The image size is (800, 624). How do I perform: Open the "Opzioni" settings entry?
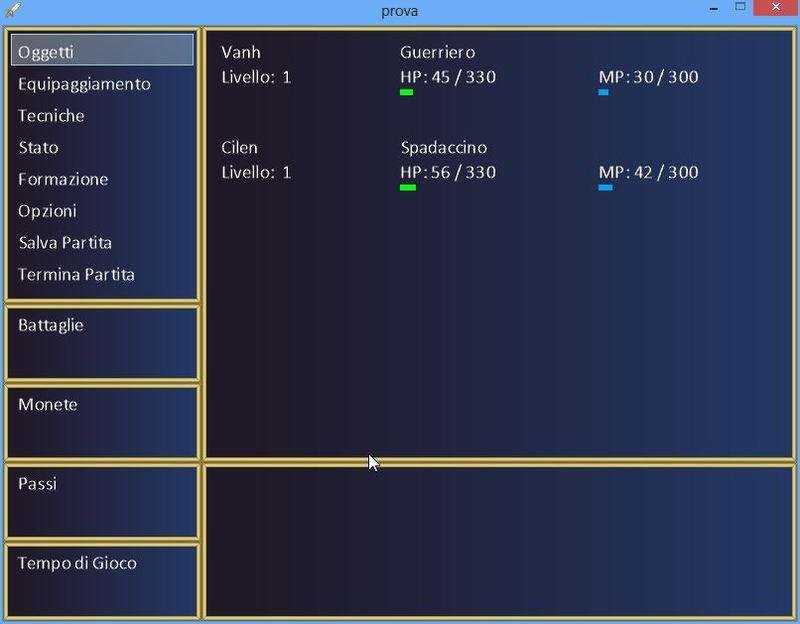tap(44, 211)
